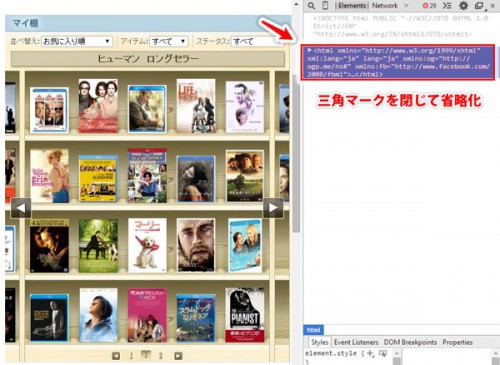This screenshot has width=500, height=365.
Task: Expand the html node triangle
Action: pyautogui.click(x=310, y=50)
